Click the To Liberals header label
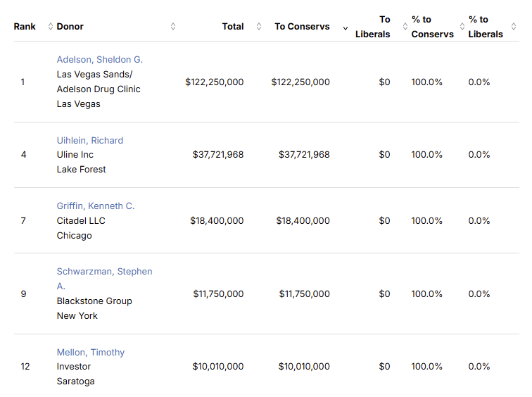Viewport: 532px width, 397px height. tap(372, 27)
